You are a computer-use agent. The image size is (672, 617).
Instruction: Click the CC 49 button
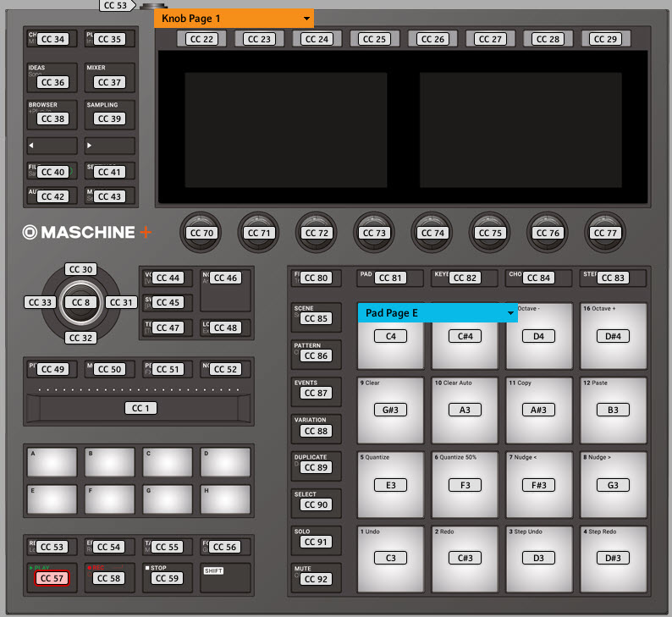click(x=52, y=369)
